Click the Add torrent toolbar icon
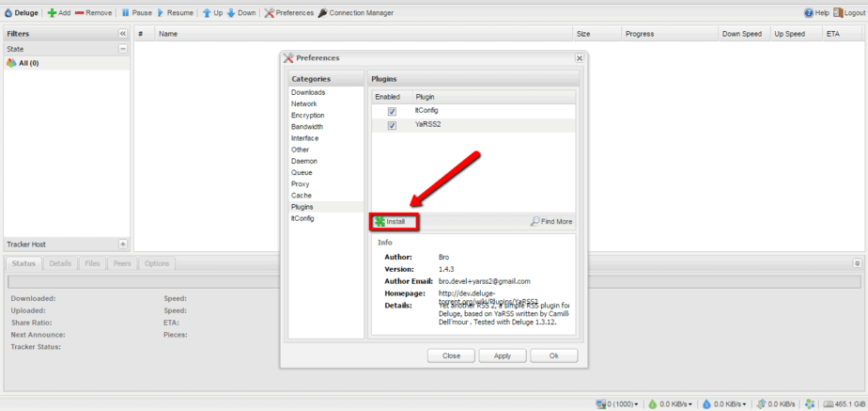The width and height of the screenshot is (868, 411). pyautogui.click(x=52, y=13)
